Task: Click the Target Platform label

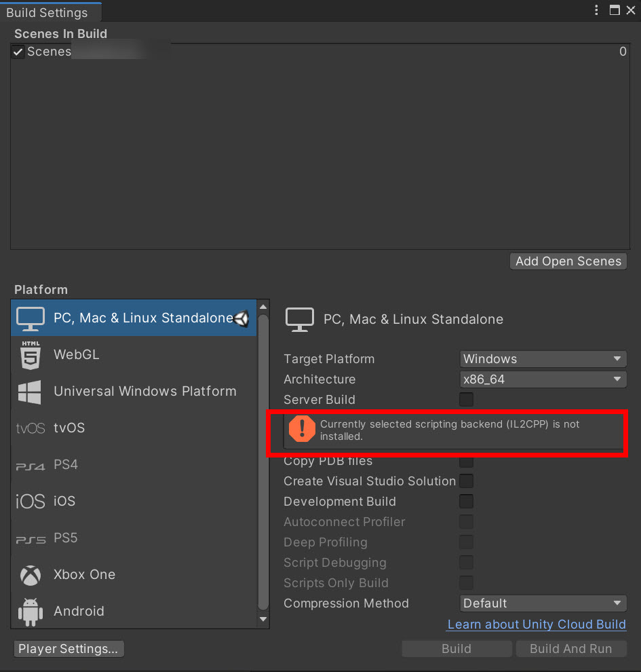Action: click(329, 359)
